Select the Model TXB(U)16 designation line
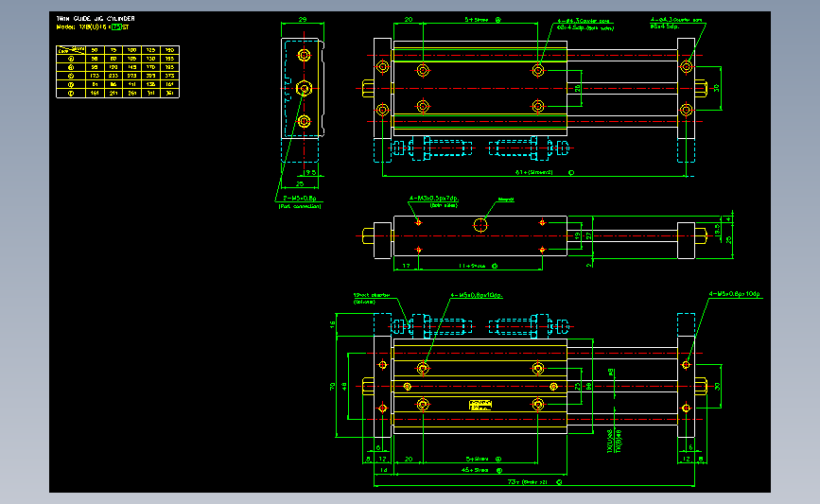820x504 pixels. 93,26
